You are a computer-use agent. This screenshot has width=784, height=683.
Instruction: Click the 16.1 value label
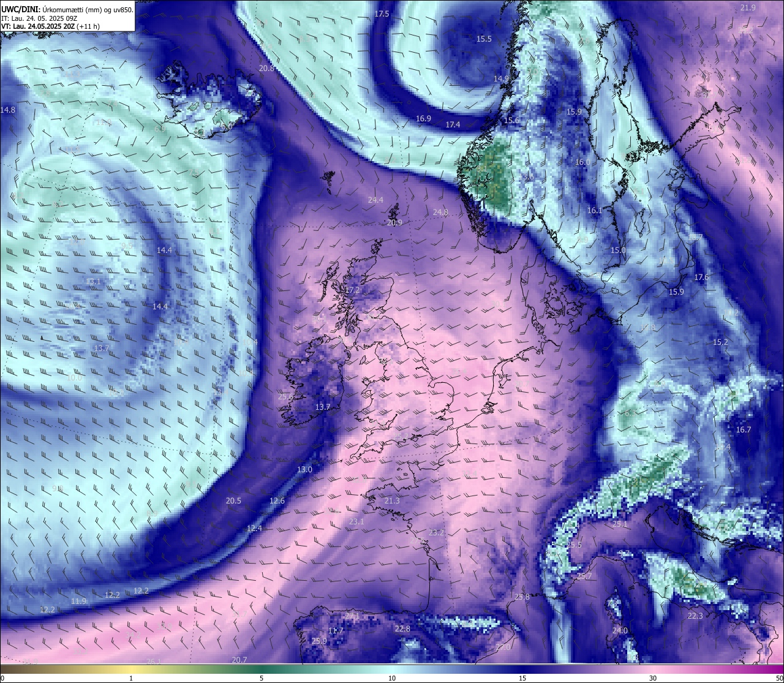point(595,210)
